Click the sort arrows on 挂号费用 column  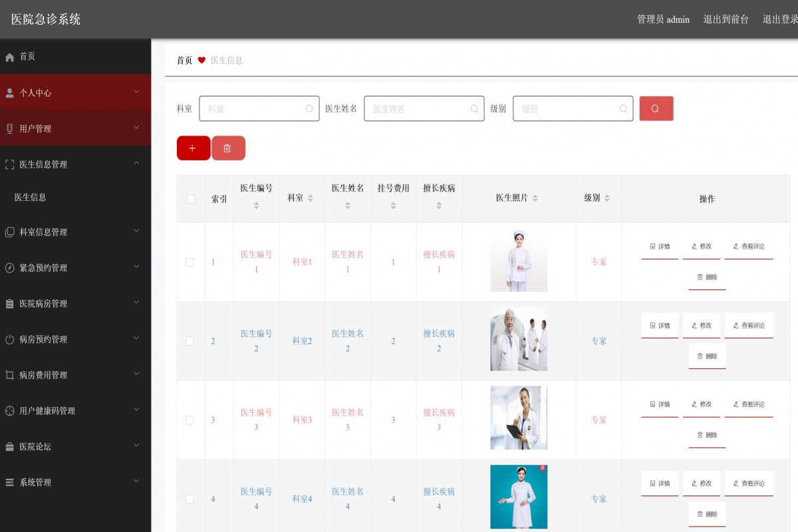coord(393,204)
